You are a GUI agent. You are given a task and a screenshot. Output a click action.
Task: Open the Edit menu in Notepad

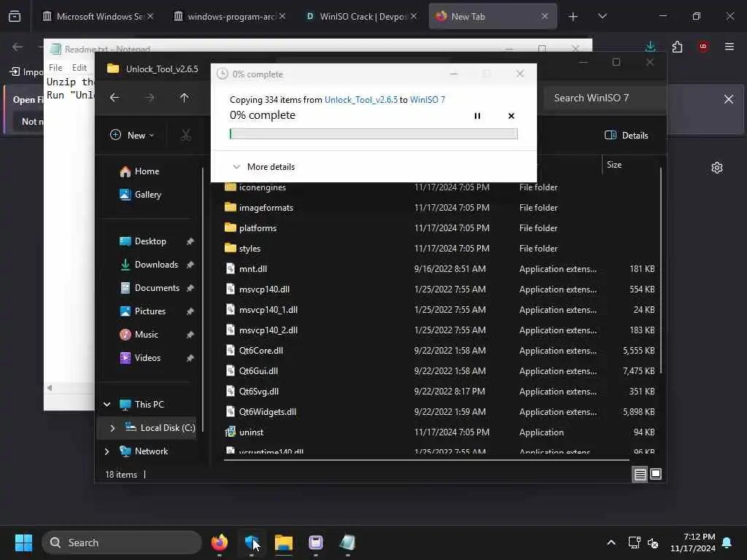tap(79, 68)
